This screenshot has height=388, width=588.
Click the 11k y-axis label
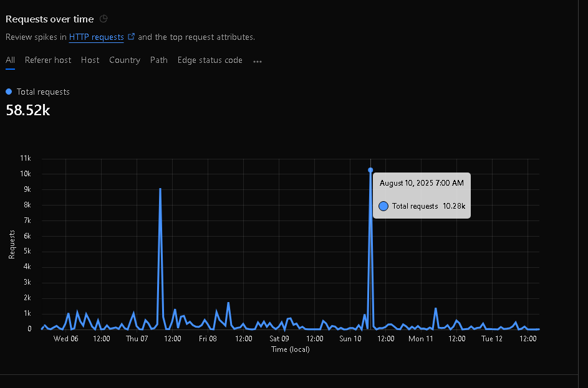pyautogui.click(x=26, y=158)
